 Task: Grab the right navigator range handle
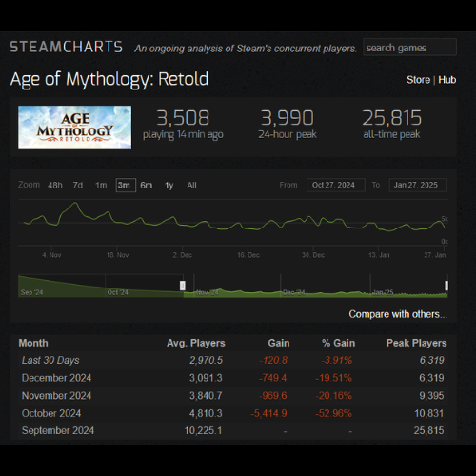(446, 286)
